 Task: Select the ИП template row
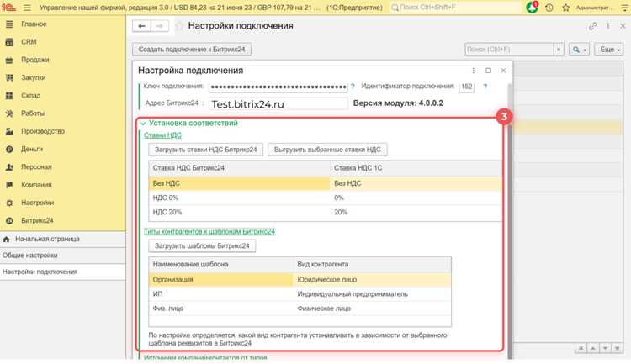point(300,294)
